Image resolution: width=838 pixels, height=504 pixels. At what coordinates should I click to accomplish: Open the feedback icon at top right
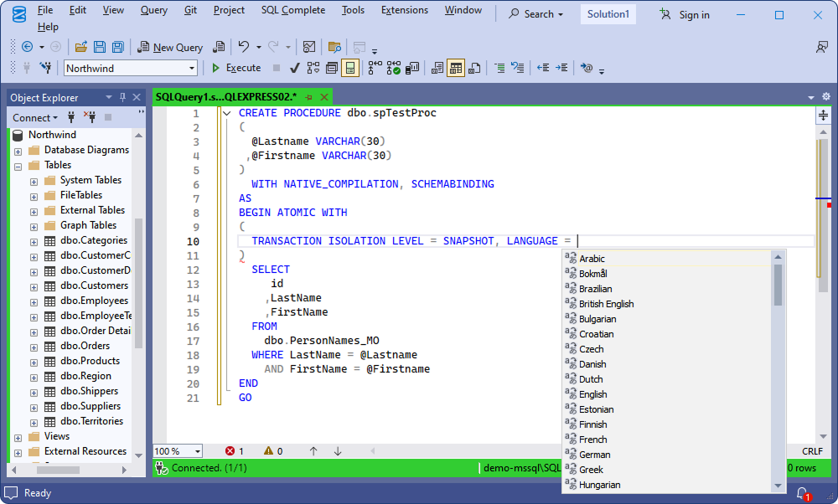(x=822, y=47)
